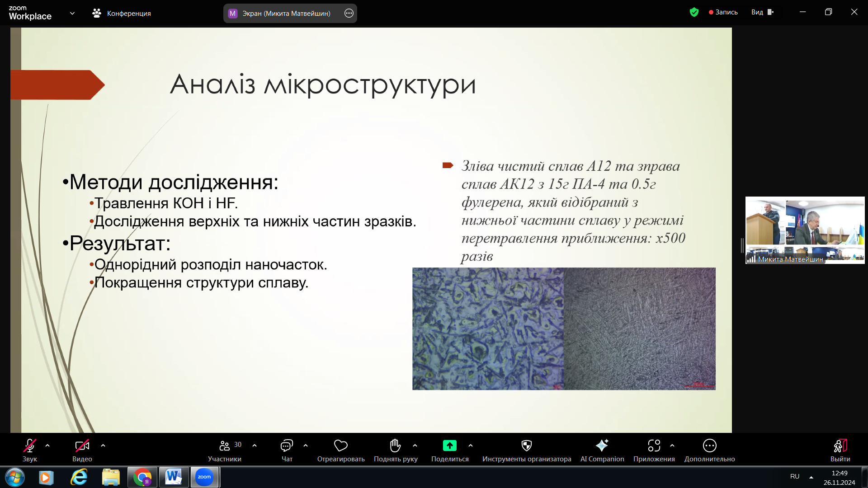Image resolution: width=868 pixels, height=488 pixels.
Task: Click the Дополнительно three-dots button
Action: [709, 446]
